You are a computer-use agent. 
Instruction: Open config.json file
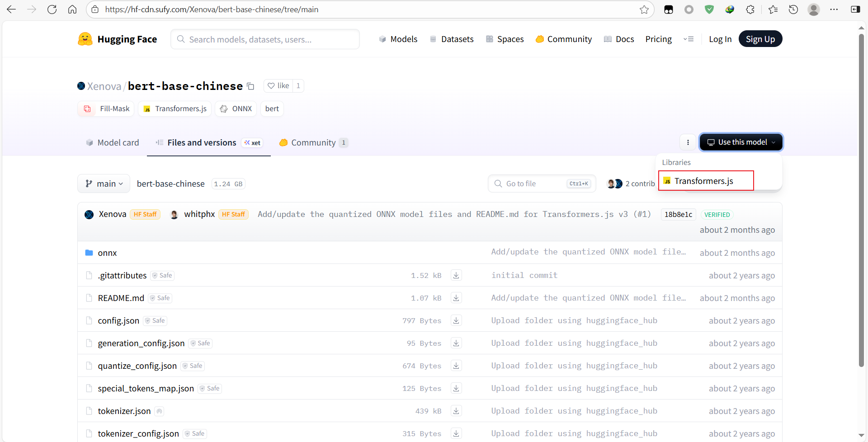[118, 321]
